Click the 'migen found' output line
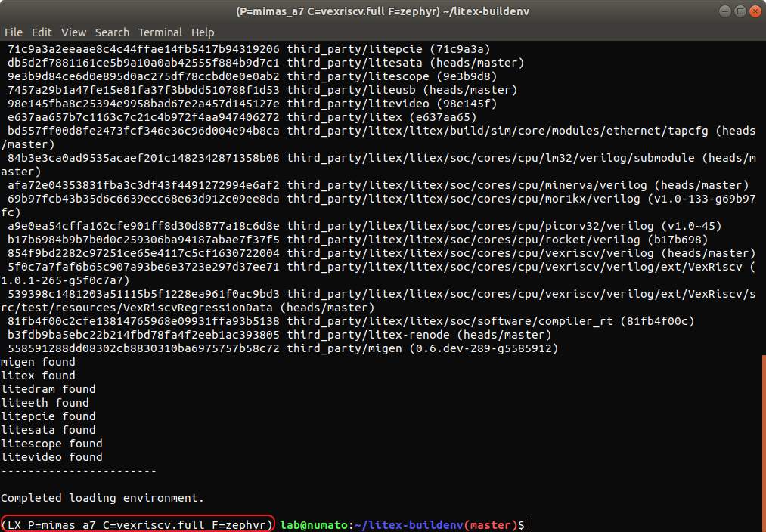The height and width of the screenshot is (532, 766). [x=38, y=362]
